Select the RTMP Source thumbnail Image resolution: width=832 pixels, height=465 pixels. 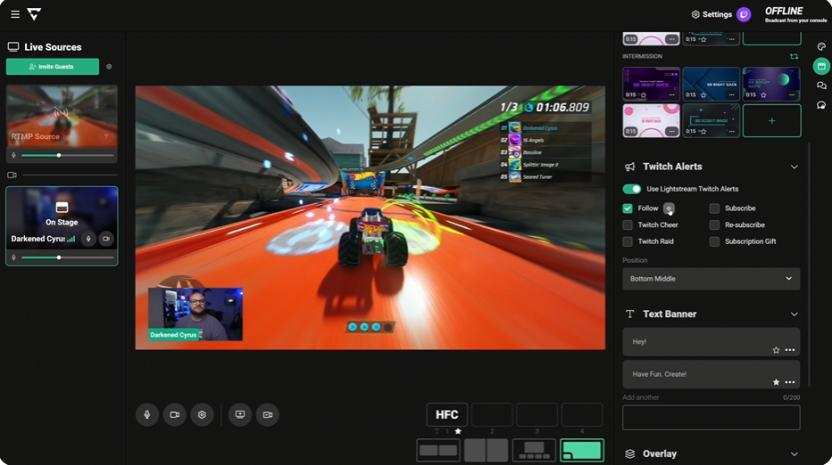[x=62, y=116]
